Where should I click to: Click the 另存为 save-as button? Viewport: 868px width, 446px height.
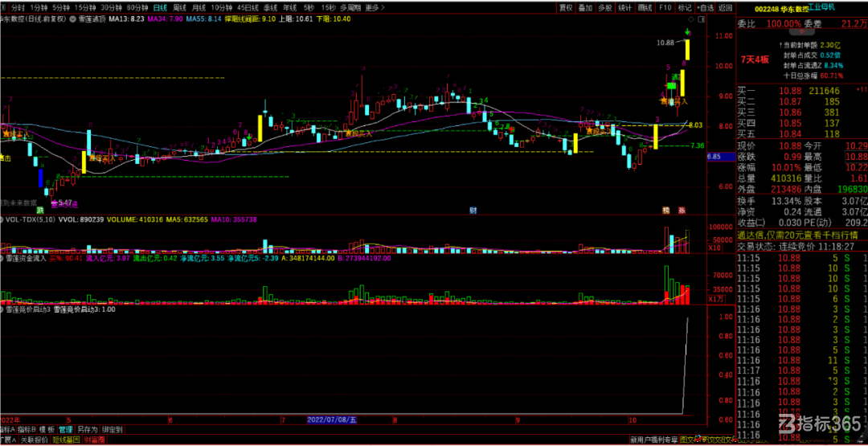pyautogui.click(x=88, y=429)
